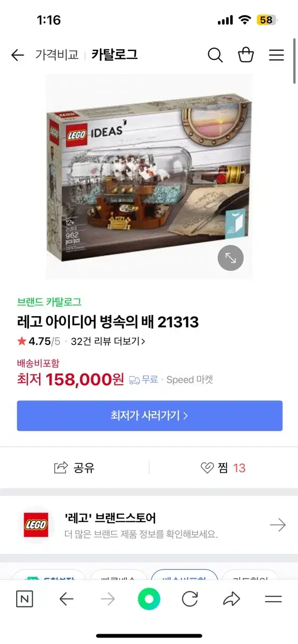Go back with browser toolbar arrow
Screen dimensions: 298x644
pos(67,599)
